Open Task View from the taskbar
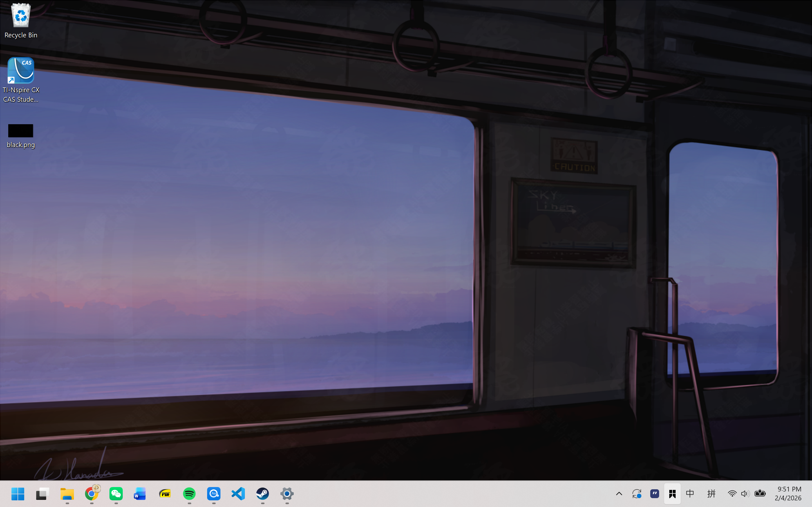This screenshot has height=507, width=812. point(43,494)
